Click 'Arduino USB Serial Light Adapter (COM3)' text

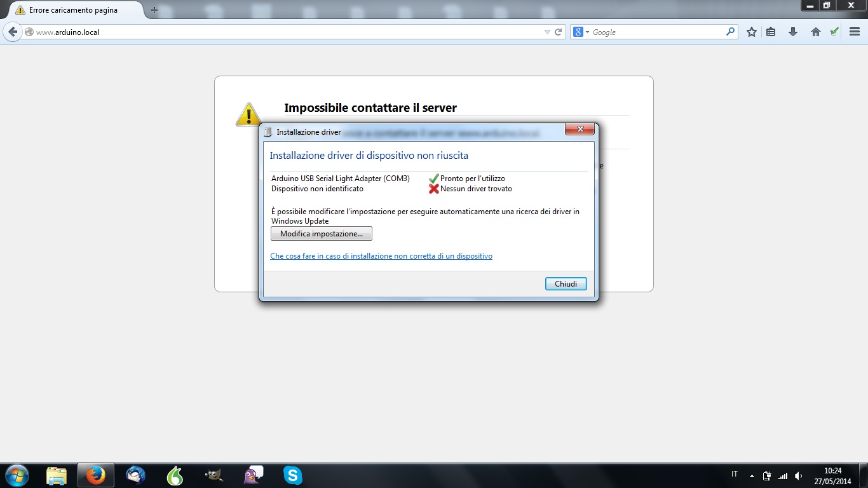tap(341, 179)
